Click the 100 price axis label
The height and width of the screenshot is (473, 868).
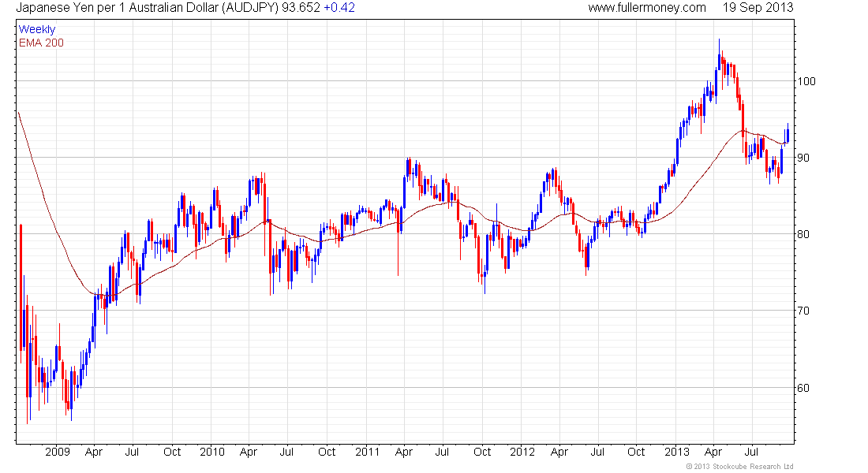[x=806, y=81]
